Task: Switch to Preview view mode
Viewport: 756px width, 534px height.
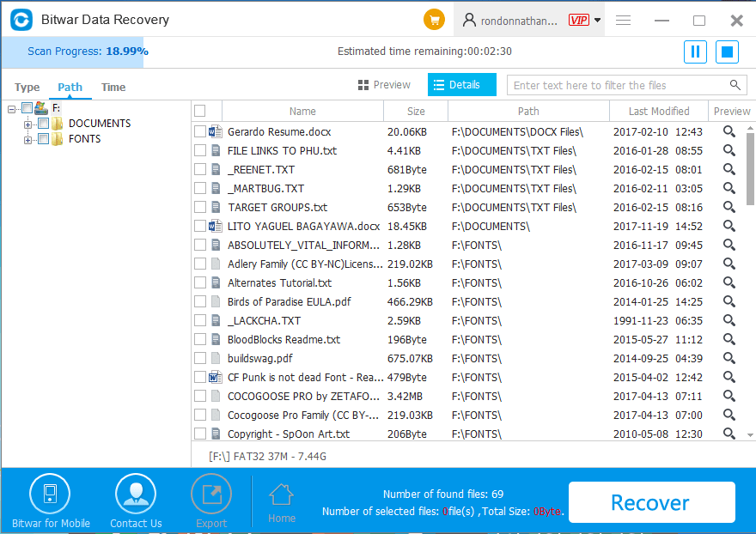Action: coord(384,85)
